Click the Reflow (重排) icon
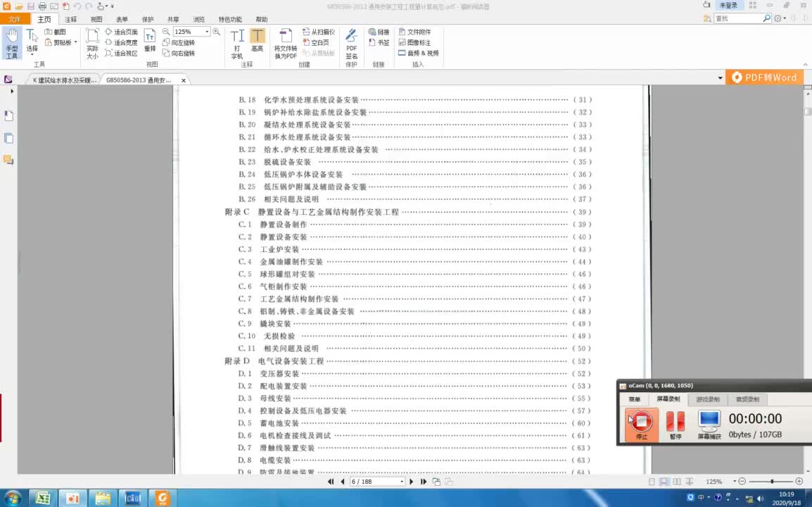This screenshot has width=812, height=507. pos(150,40)
